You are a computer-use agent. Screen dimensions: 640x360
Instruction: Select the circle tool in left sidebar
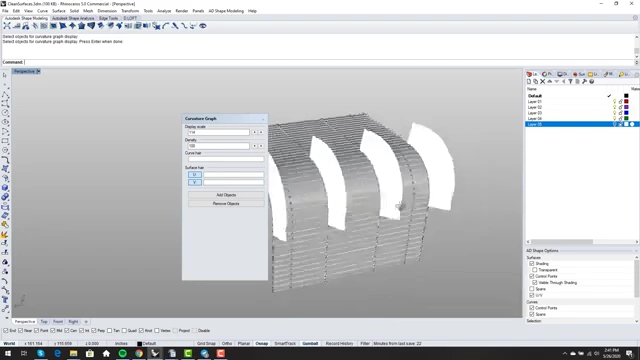pyautogui.click(x=5, y=113)
